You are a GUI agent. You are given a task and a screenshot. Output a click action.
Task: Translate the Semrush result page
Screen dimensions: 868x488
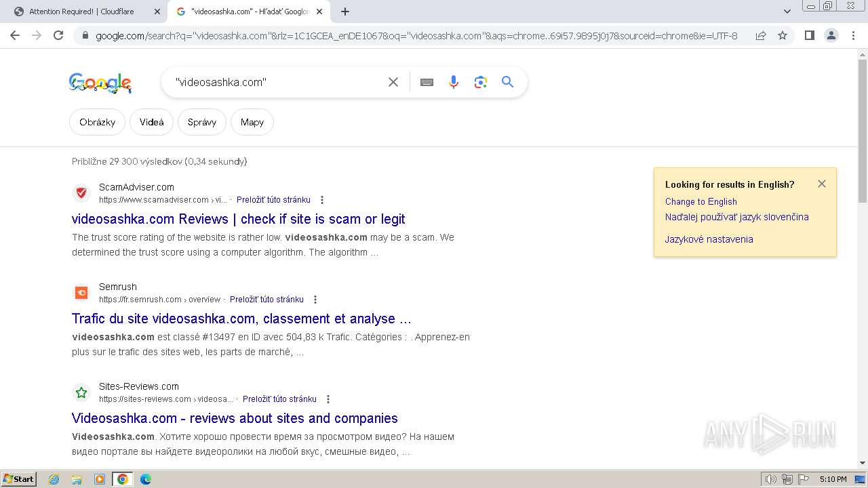click(x=267, y=300)
